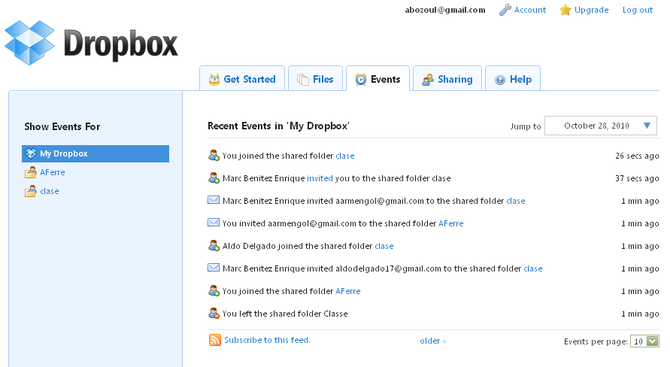Click user icon of 'You joined the shared folder clase'
Screen dimensions: 670x367
tap(214, 156)
